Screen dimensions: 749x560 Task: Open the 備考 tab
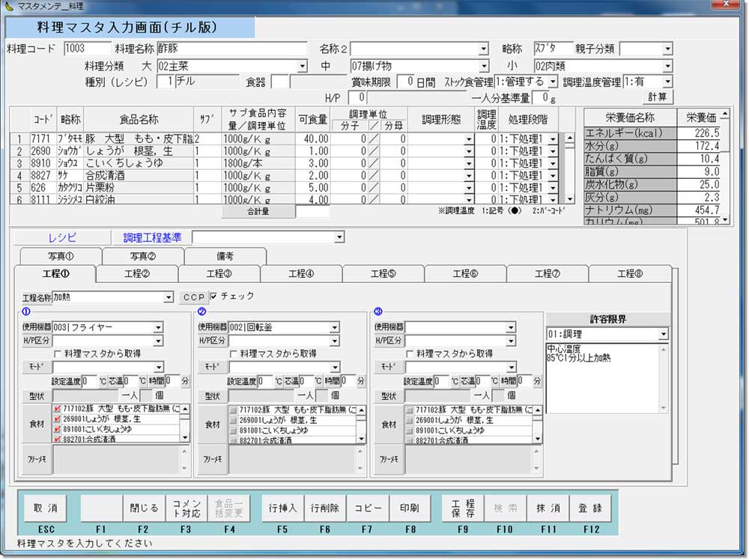pos(225,256)
